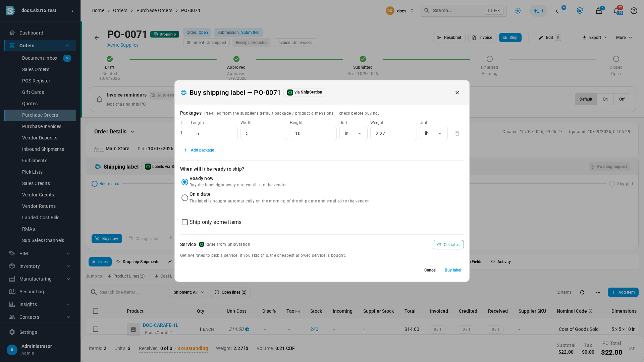Check Ship only some items
644x362 pixels.
coord(185,222)
